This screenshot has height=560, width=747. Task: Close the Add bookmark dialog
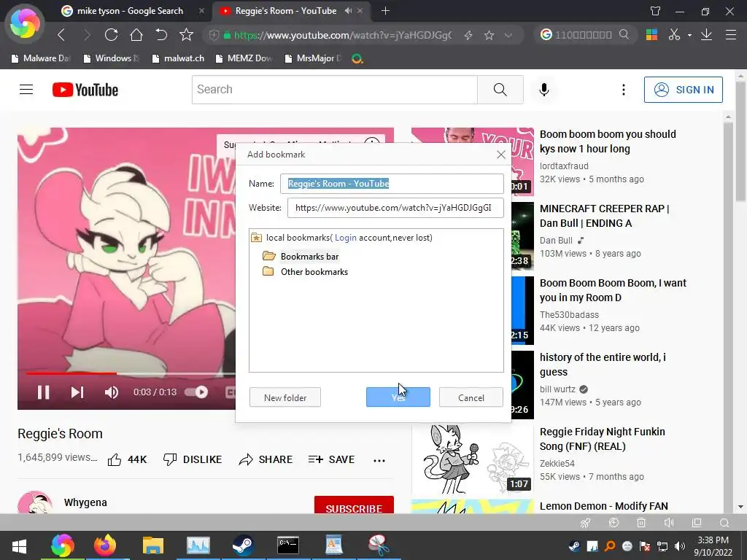[500, 155]
